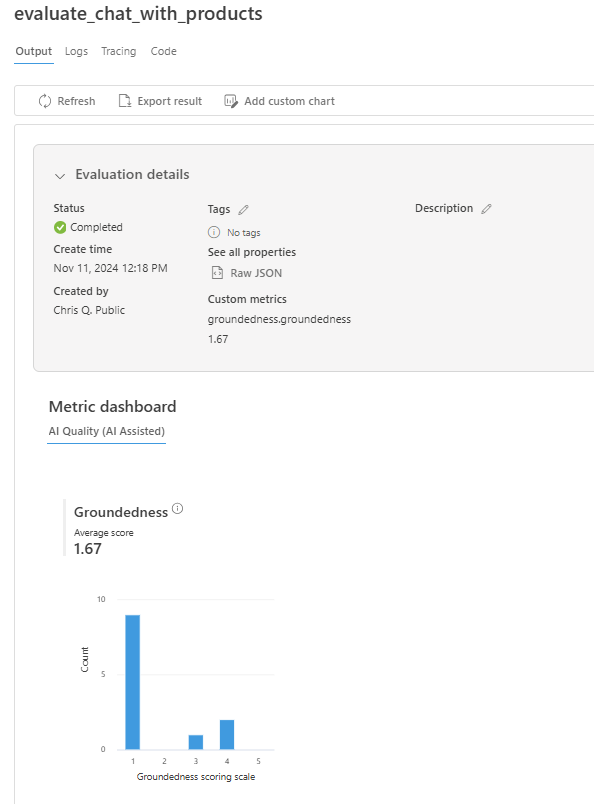Click the groundedness.groundedness metric name
This screenshot has width=594, height=804.
tap(279, 319)
